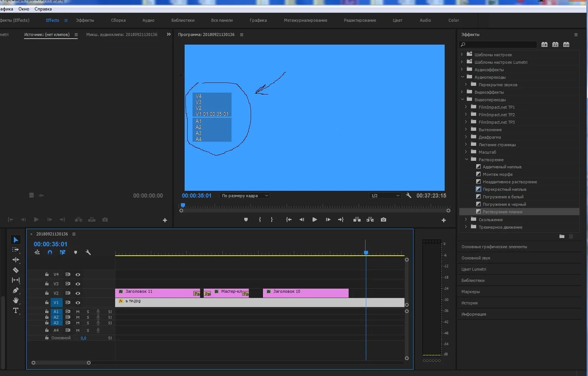Toggle lock on track V4

point(47,274)
